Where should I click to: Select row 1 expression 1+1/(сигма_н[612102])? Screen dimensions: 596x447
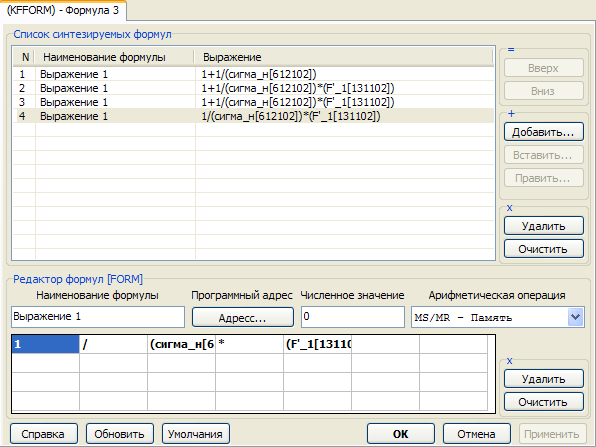(x=259, y=74)
